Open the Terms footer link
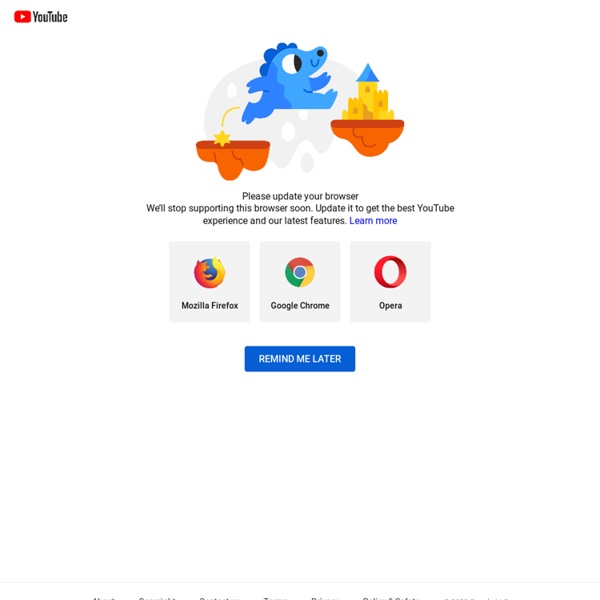The width and height of the screenshot is (600, 600). [275, 598]
